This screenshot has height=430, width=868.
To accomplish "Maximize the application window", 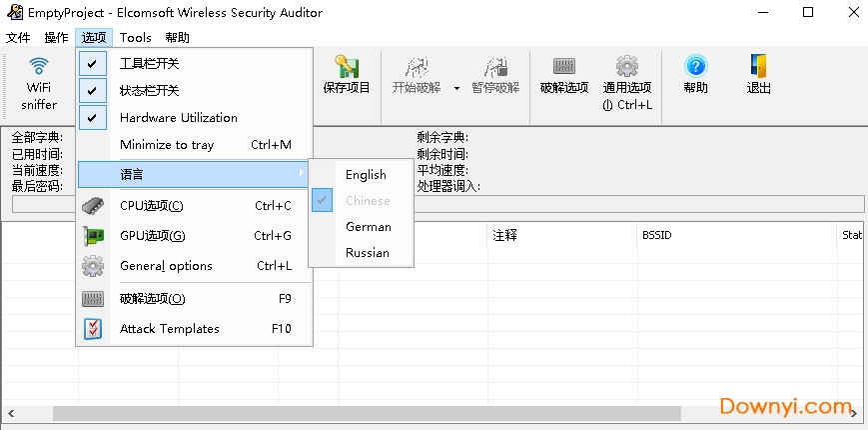I will pos(808,12).
